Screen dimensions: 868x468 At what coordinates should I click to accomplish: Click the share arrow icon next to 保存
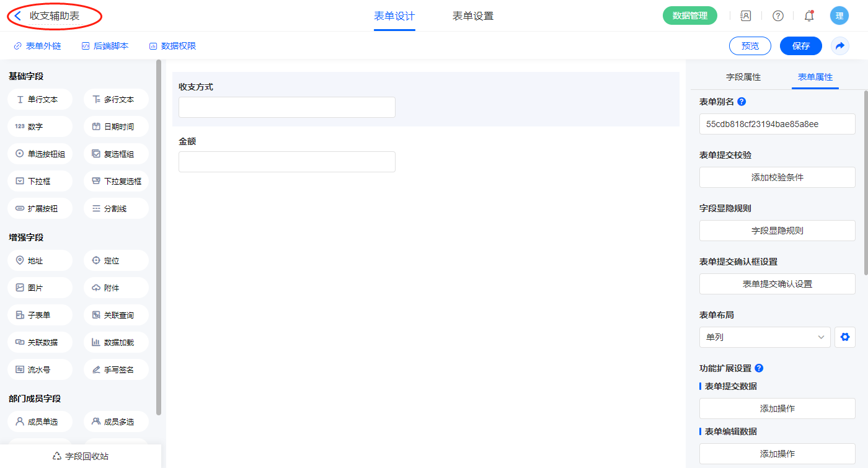pos(840,46)
